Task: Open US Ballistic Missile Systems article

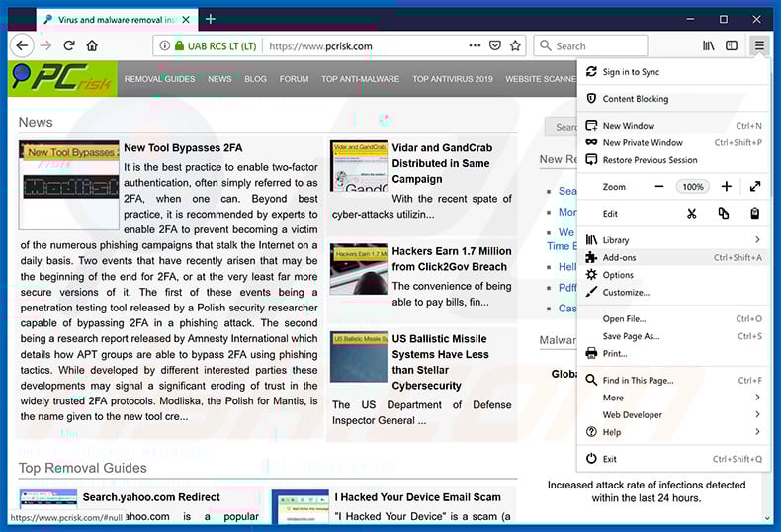Action: tap(440, 362)
